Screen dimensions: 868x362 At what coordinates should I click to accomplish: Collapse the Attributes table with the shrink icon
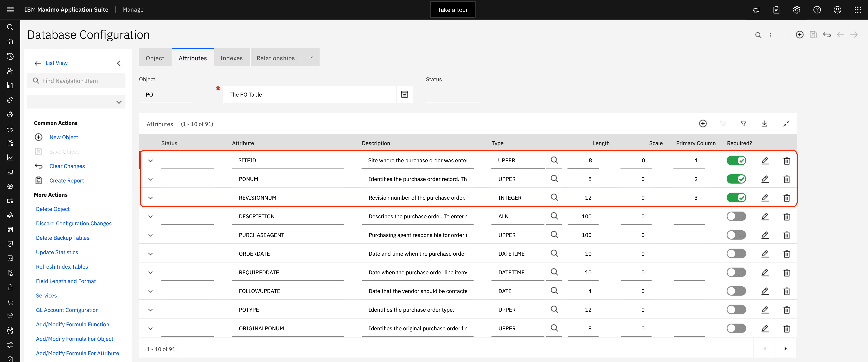(x=786, y=124)
